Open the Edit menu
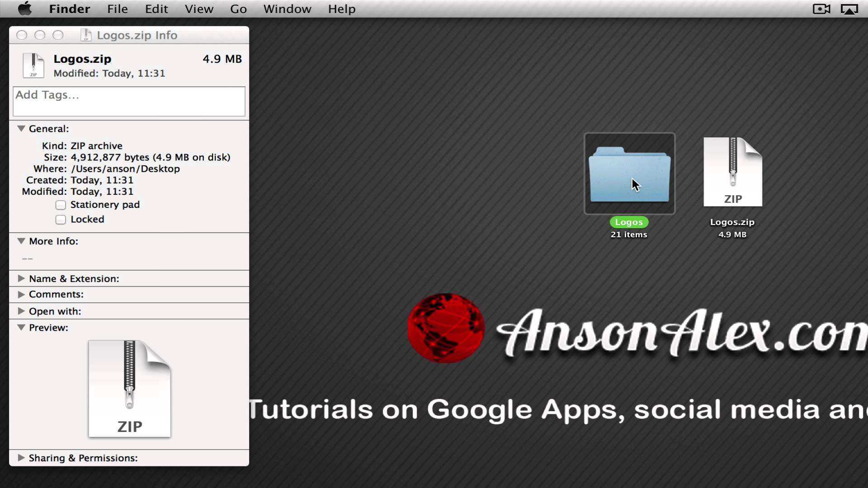Screen dimensions: 868x488 [x=156, y=9]
